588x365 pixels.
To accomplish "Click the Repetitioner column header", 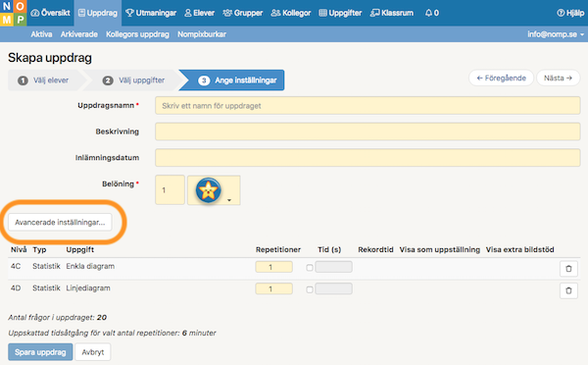I will [278, 250].
